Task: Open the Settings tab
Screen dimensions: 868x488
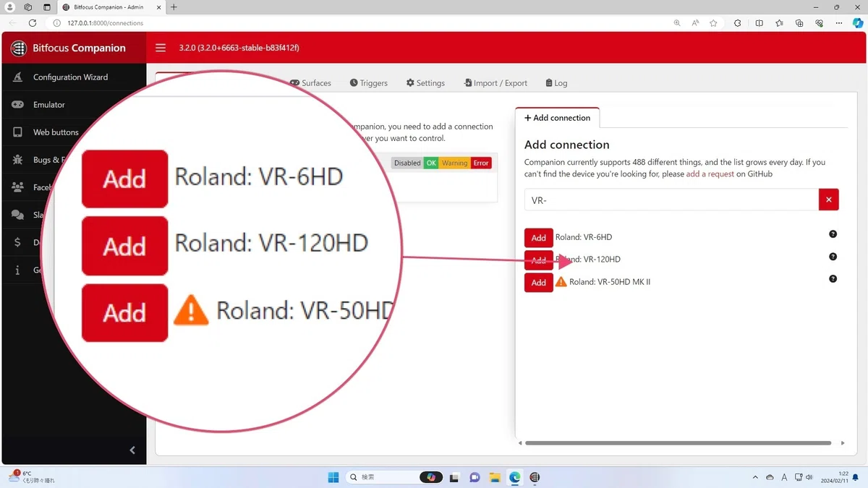Action: (x=425, y=83)
